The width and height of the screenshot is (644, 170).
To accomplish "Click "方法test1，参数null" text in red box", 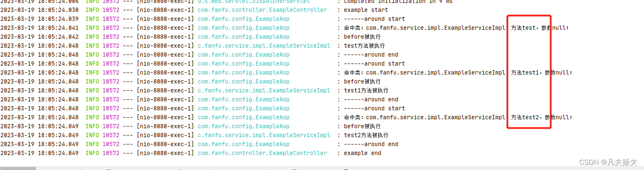I will [x=540, y=72].
